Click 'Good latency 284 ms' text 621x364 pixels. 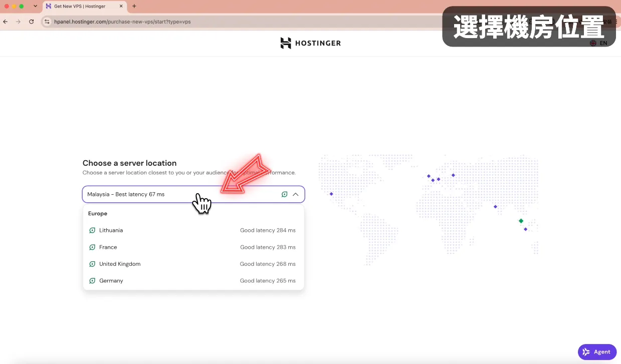268,230
